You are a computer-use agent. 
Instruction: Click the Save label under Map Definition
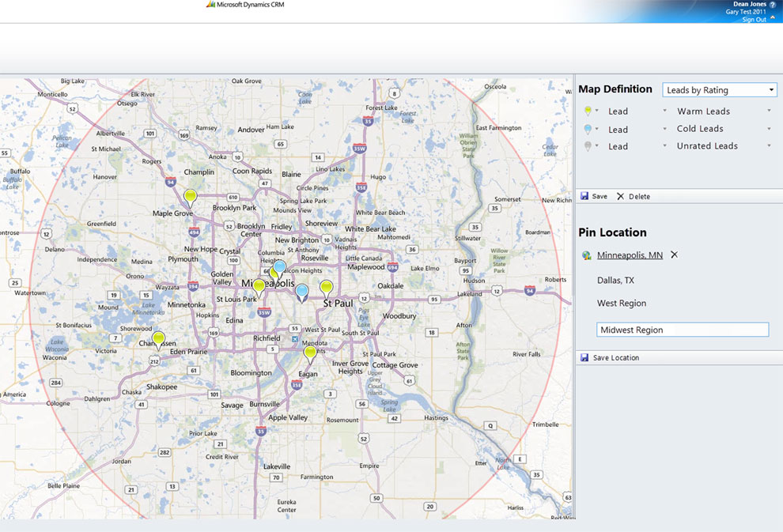(x=600, y=197)
